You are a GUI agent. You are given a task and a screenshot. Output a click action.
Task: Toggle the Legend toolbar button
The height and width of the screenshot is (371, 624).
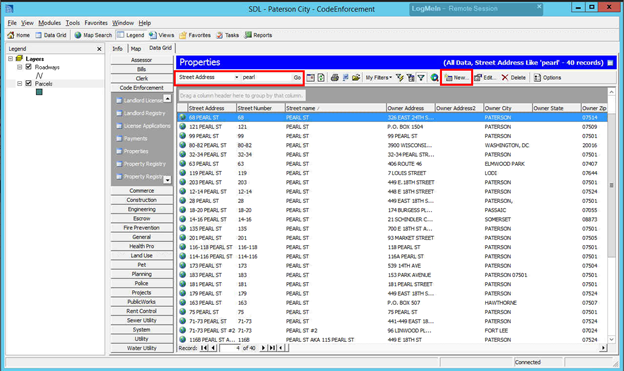[x=131, y=35]
